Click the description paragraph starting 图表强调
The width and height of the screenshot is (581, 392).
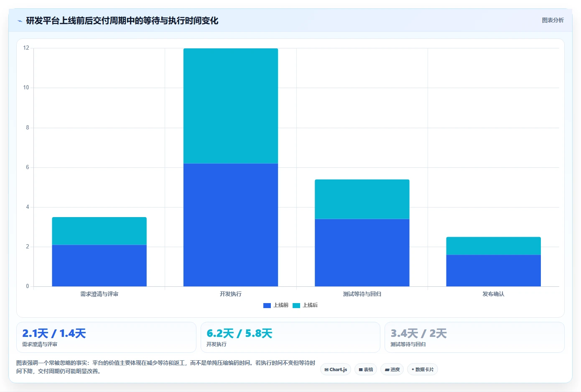click(x=166, y=367)
